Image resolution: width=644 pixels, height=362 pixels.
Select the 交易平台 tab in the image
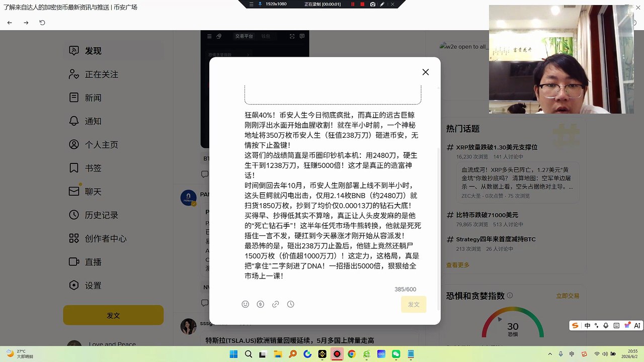click(x=244, y=36)
